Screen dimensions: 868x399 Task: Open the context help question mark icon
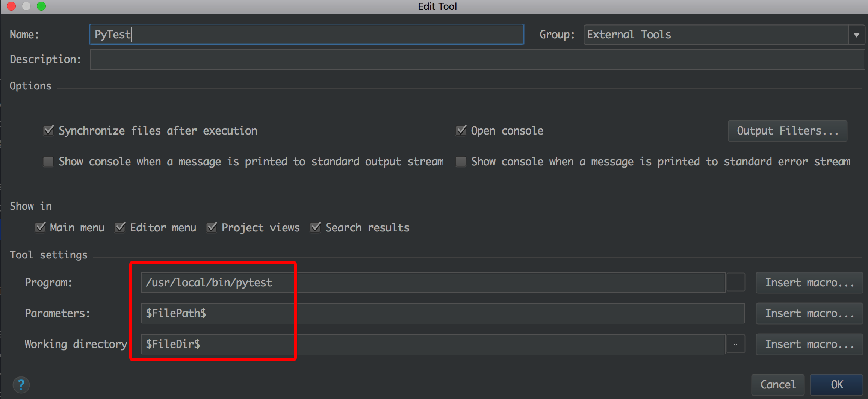coord(21,384)
